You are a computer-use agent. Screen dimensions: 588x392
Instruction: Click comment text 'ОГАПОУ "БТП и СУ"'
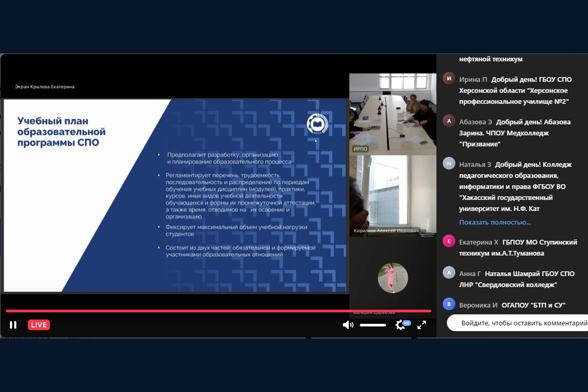tap(533, 306)
